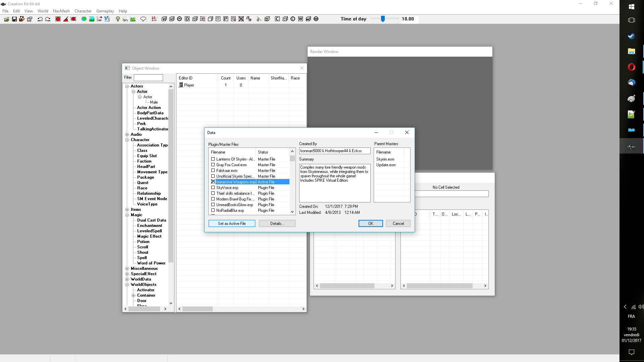Click the Save plugin floppy icon
Image resolution: width=644 pixels, height=362 pixels.
[14, 19]
